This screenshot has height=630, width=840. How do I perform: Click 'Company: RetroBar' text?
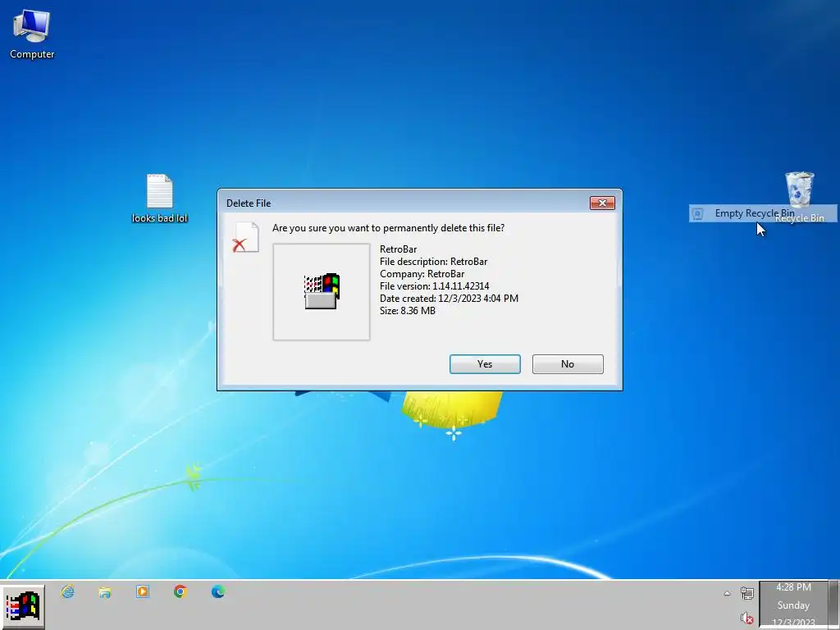(x=422, y=274)
